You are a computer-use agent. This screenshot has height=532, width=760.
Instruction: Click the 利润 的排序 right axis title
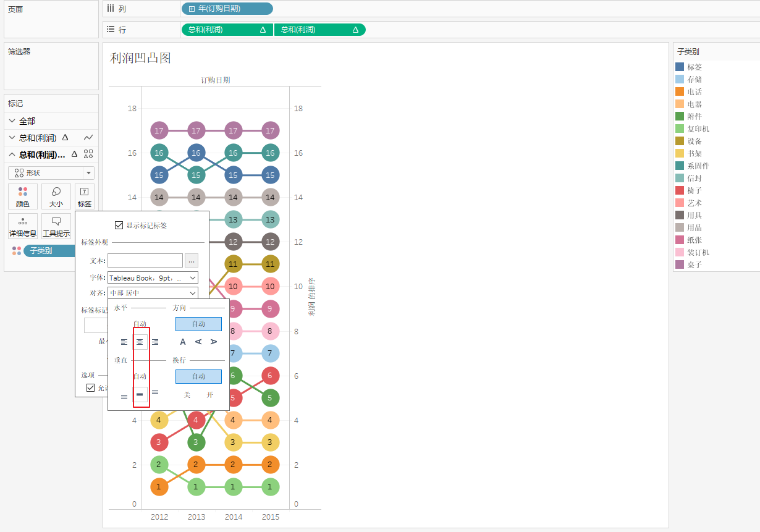click(x=311, y=296)
